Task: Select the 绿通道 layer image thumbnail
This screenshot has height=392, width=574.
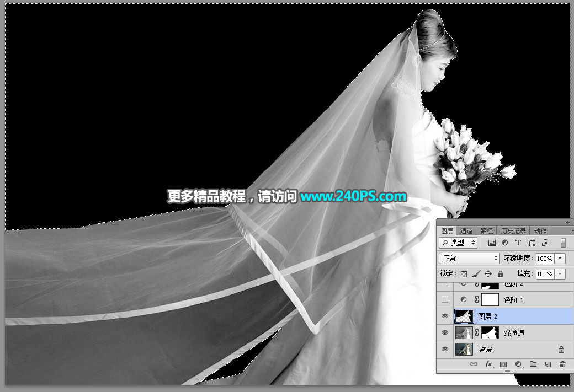Action: 464,333
